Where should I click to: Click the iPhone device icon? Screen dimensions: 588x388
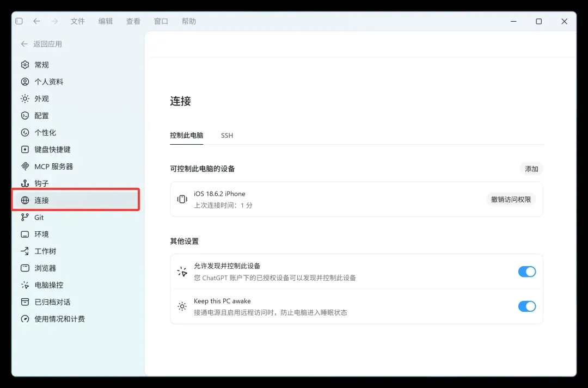pos(182,199)
